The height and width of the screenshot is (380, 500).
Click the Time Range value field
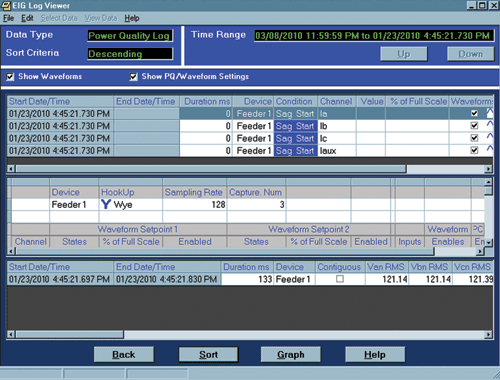tap(374, 36)
